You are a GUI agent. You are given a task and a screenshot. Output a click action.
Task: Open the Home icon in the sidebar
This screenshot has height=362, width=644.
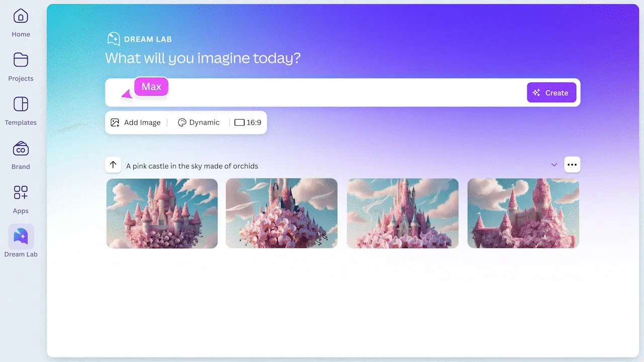21,16
